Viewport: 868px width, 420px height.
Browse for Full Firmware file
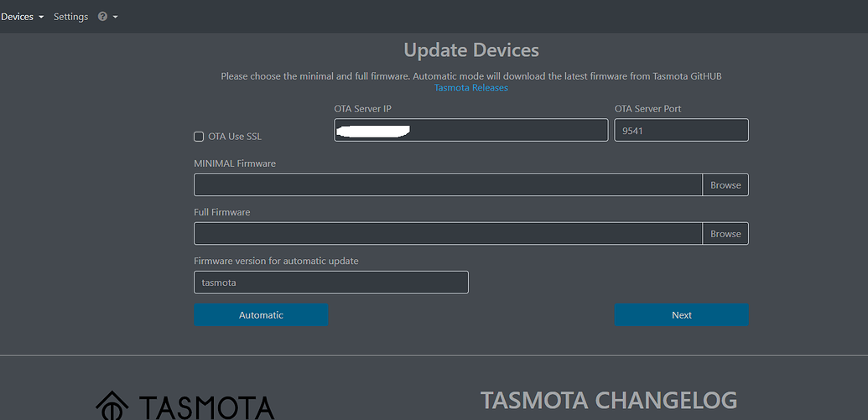coord(725,234)
